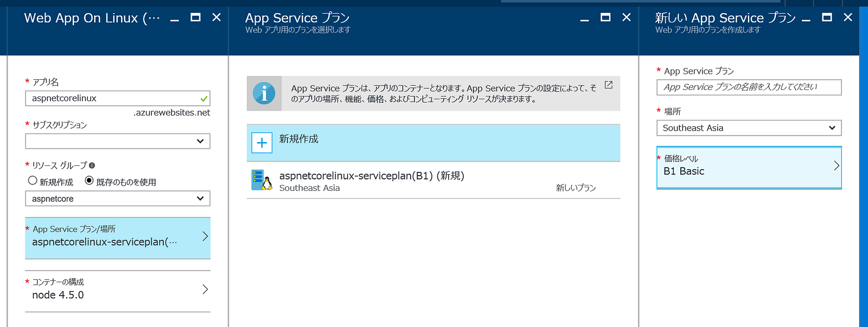
Task: Click the Southeast Asia text under the service plan
Action: point(309,188)
